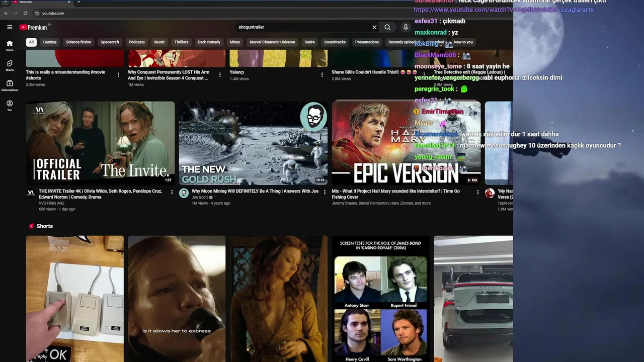Open a new browser tab
The image size is (644, 362).
[x=78, y=2]
